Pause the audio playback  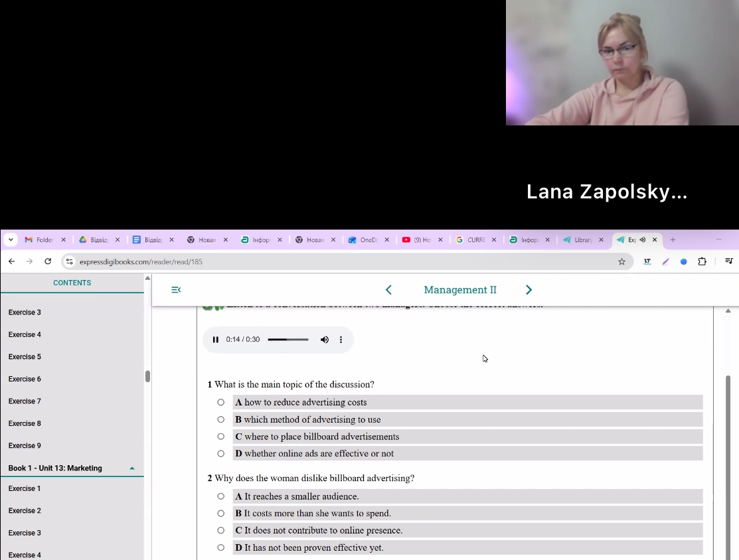(x=215, y=340)
